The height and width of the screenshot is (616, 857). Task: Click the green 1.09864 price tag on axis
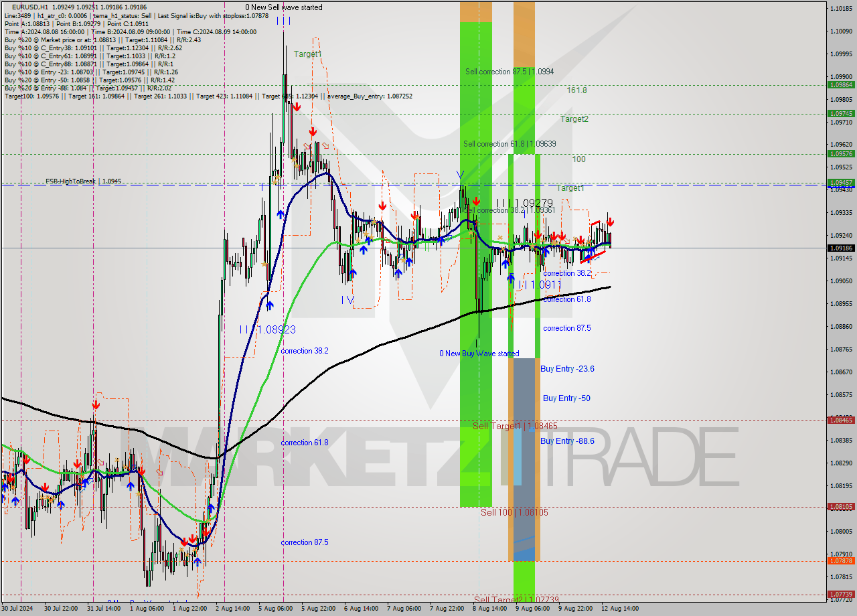point(841,85)
